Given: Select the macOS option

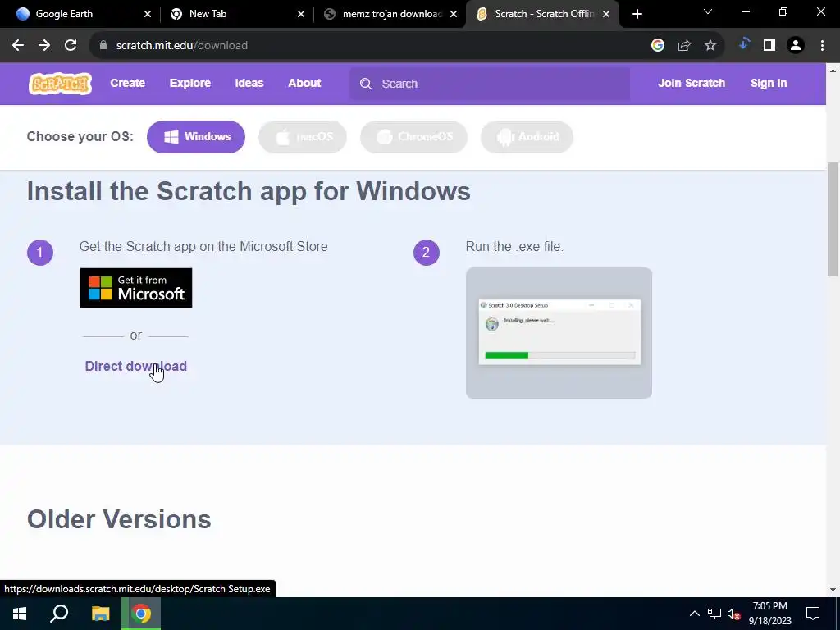Looking at the screenshot, I should coord(303,137).
